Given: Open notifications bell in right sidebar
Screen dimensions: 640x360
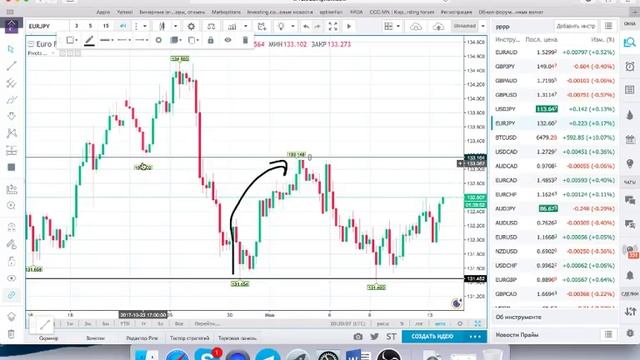Looking at the screenshot, I should (x=630, y=276).
